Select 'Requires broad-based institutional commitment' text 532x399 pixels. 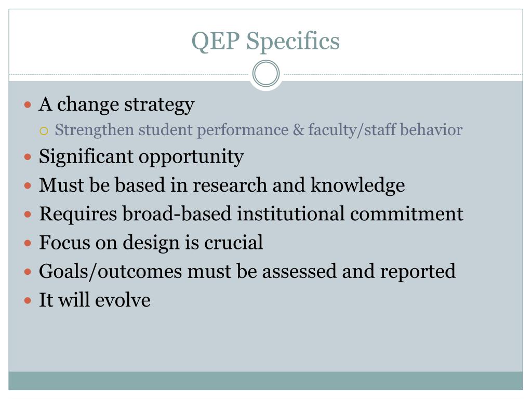point(251,214)
